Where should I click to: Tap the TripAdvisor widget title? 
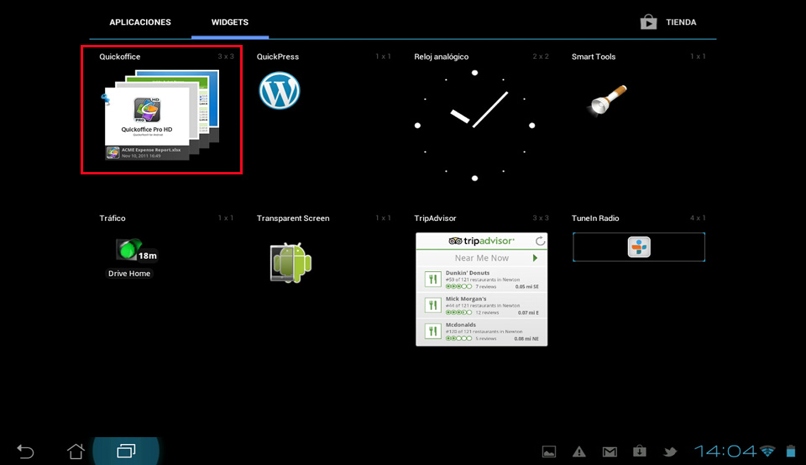[435, 218]
